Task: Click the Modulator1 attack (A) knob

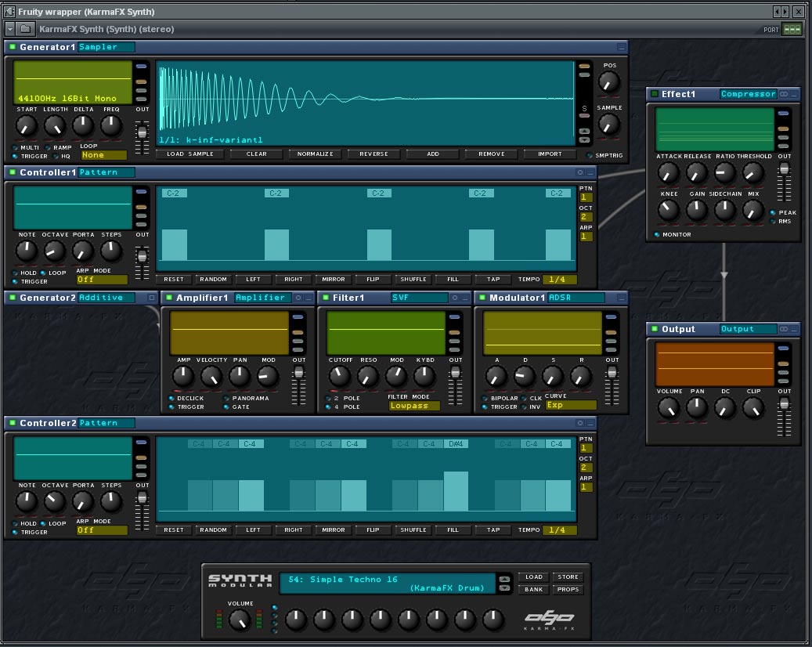Action: coord(496,377)
